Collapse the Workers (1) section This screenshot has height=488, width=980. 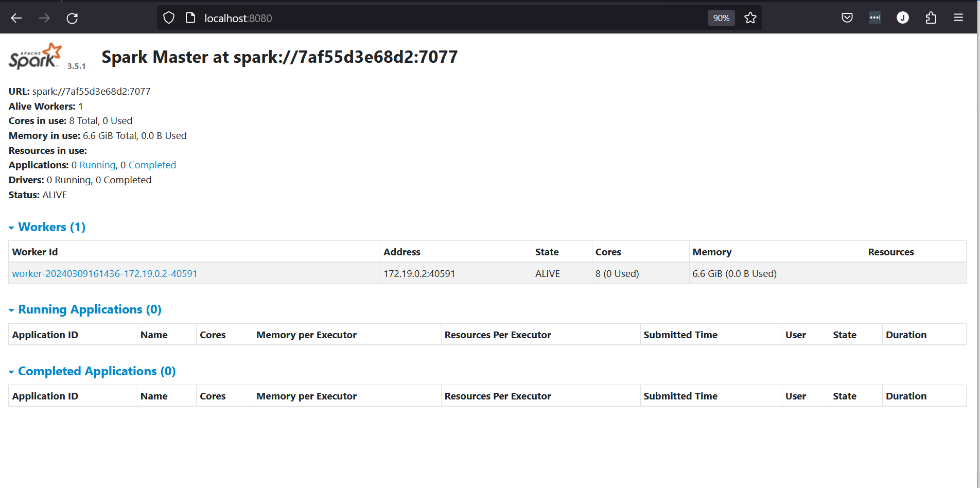[x=47, y=227]
